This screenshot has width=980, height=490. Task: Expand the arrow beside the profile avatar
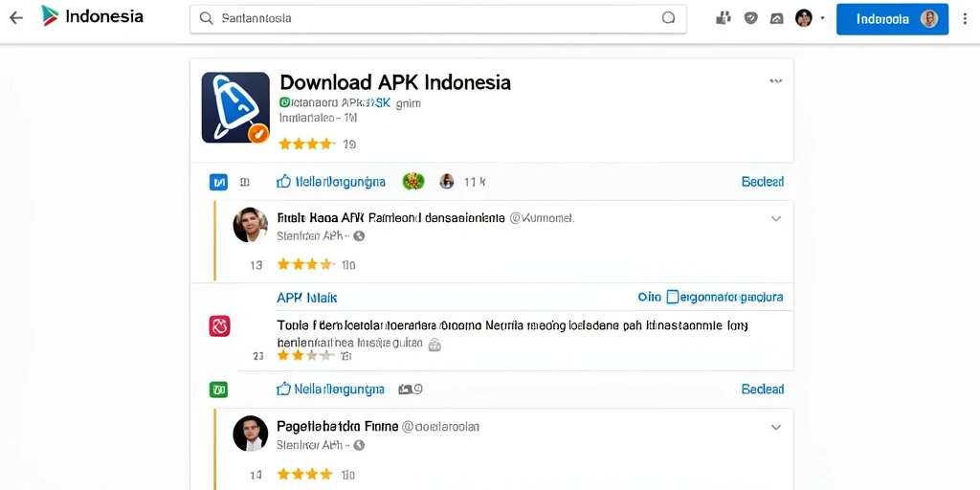click(822, 18)
